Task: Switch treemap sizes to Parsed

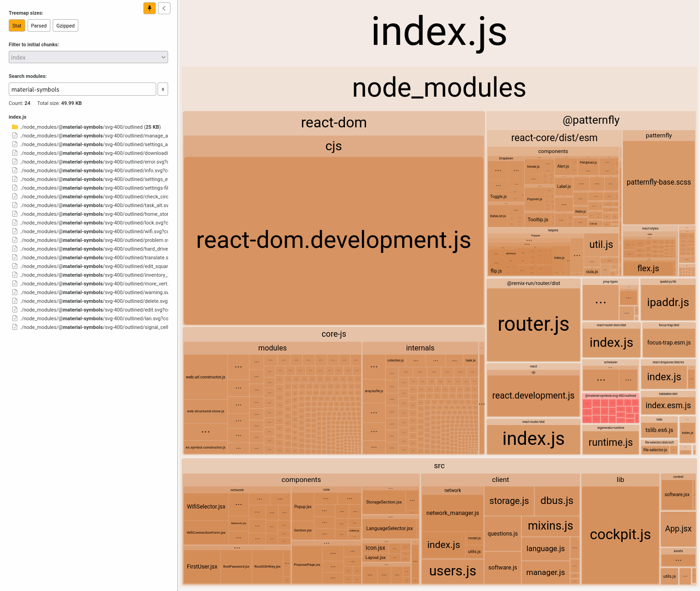Action: (39, 26)
